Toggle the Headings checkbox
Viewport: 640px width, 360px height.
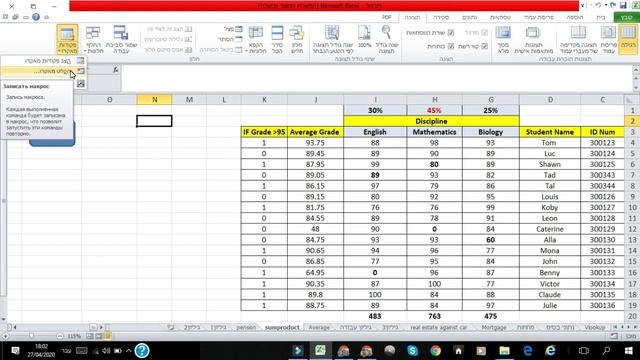(451, 46)
